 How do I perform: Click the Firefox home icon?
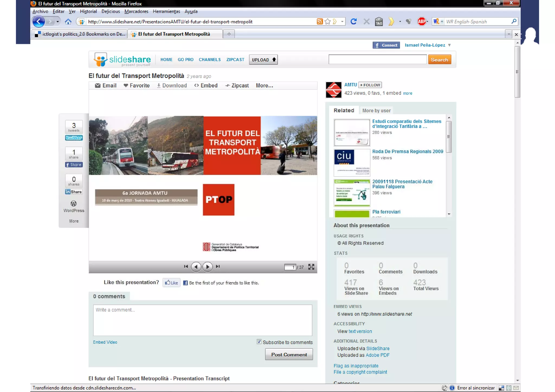click(x=68, y=21)
